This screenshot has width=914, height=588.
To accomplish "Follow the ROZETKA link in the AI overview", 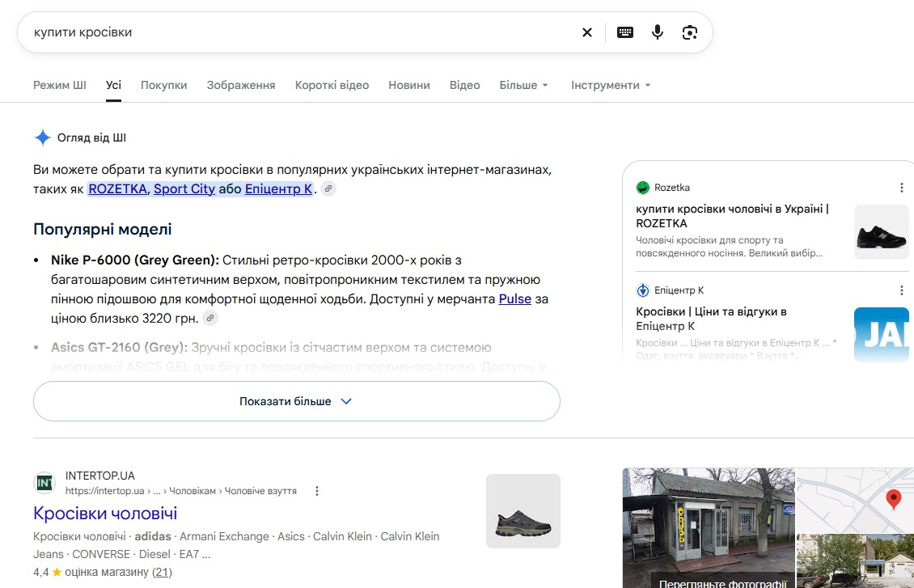I will point(117,188).
